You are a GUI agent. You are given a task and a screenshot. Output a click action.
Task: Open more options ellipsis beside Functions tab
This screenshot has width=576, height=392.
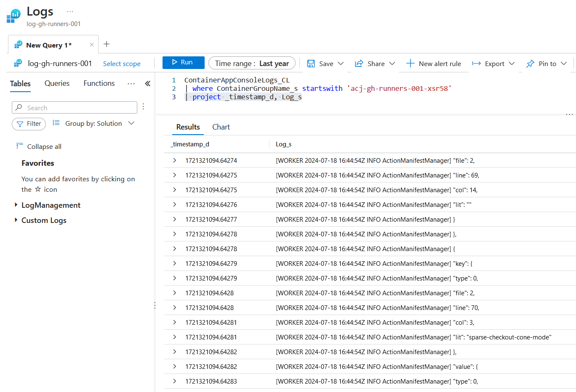[x=131, y=84]
